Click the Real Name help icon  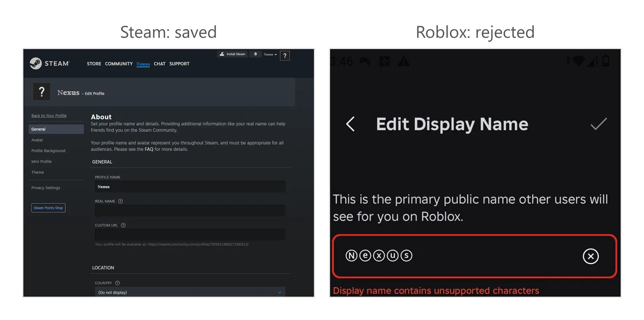click(x=120, y=201)
